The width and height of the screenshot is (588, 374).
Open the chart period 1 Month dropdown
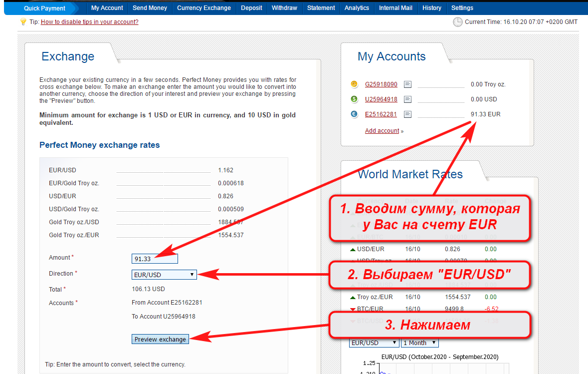point(419,343)
